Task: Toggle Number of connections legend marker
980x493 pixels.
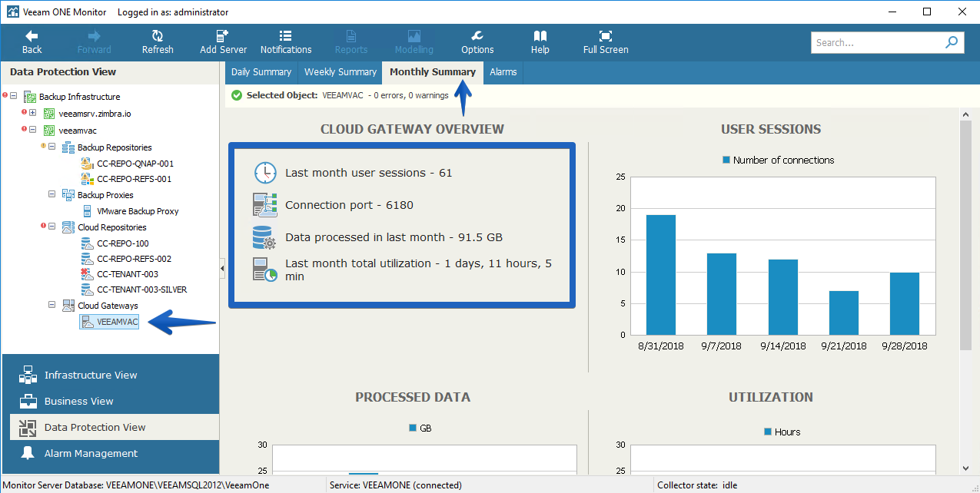Action: [x=726, y=160]
